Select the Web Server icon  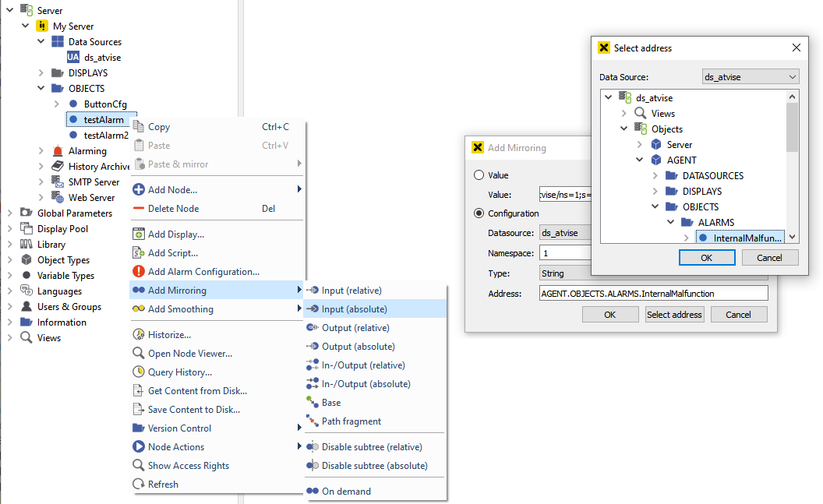tap(58, 197)
